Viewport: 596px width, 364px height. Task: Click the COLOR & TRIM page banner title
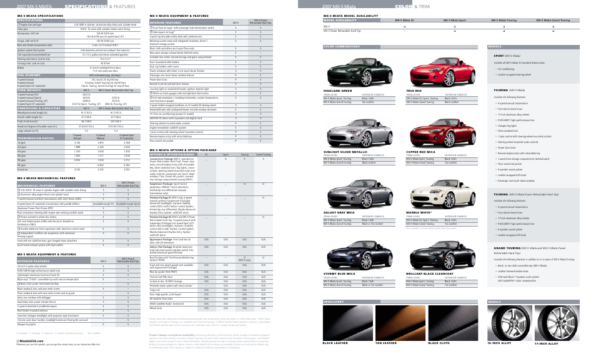pyautogui.click(x=412, y=6)
